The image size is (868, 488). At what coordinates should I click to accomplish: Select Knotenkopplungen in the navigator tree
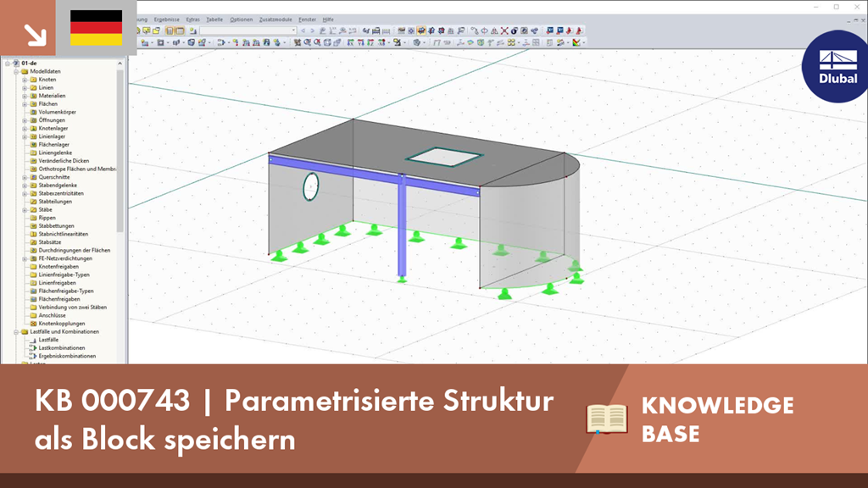(x=61, y=324)
